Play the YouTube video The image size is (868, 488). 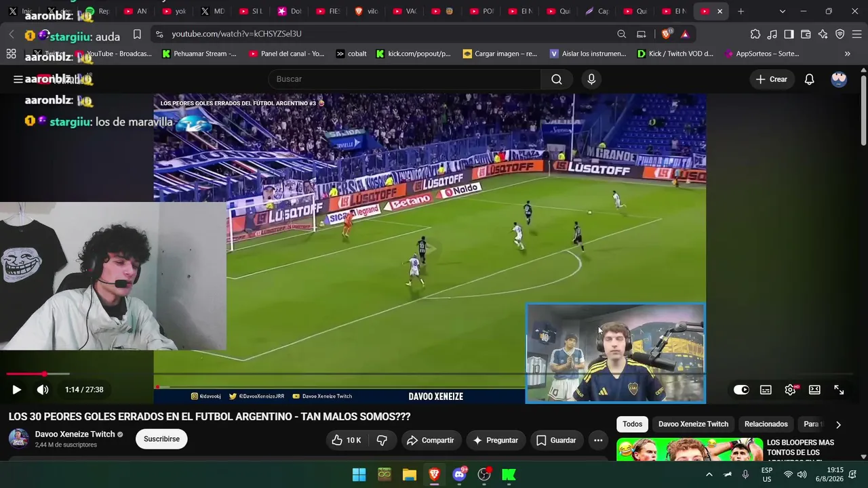tap(17, 390)
